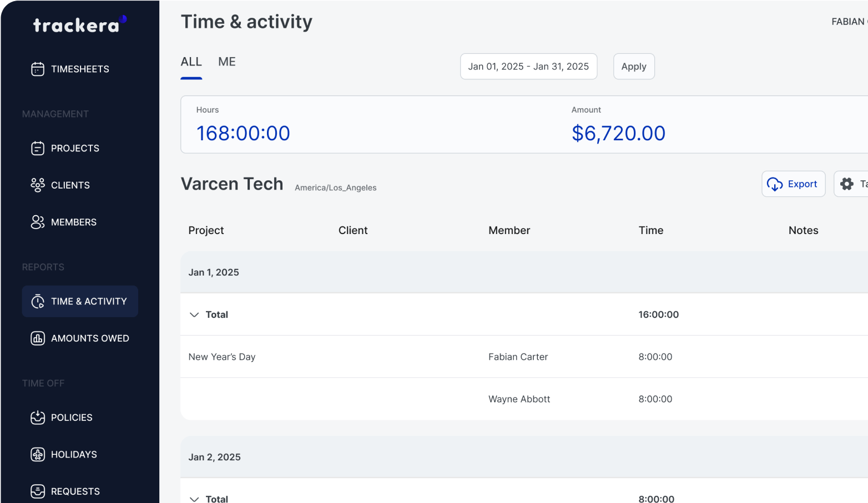The width and height of the screenshot is (868, 503).
Task: Open the date range picker
Action: tap(528, 66)
